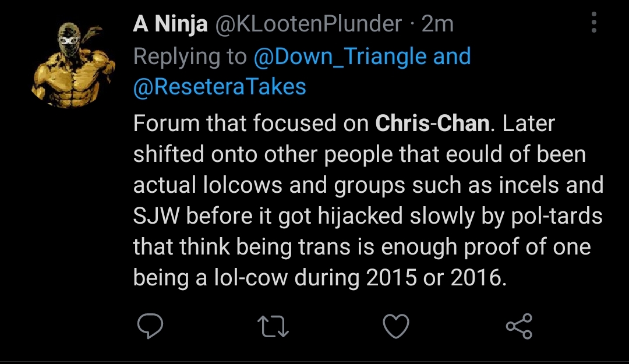Click the text line starting "actual lolcows and groups"
The height and width of the screenshot is (364, 629).
pyautogui.click(x=367, y=185)
